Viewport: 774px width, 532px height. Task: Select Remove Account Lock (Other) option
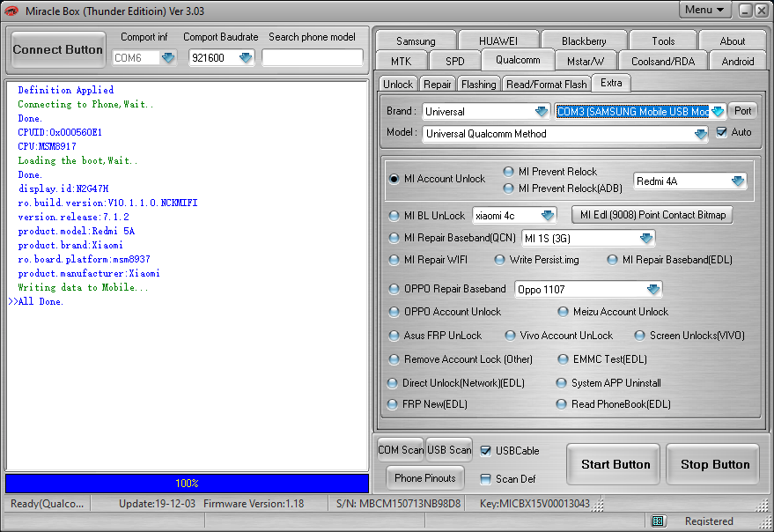pyautogui.click(x=394, y=359)
